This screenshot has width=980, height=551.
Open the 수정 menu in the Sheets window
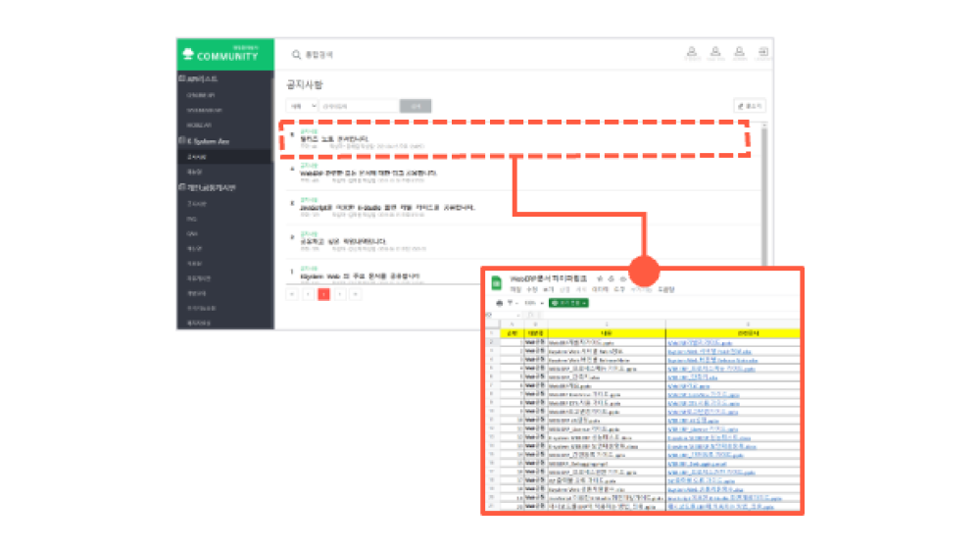click(x=532, y=289)
